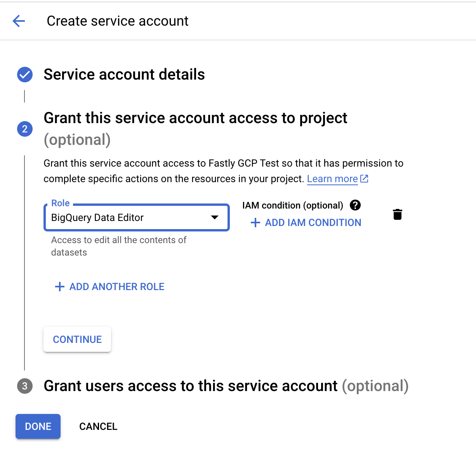The image size is (476, 466).
Task: Click the step 3 numbered circle indicator
Action: coord(24,386)
